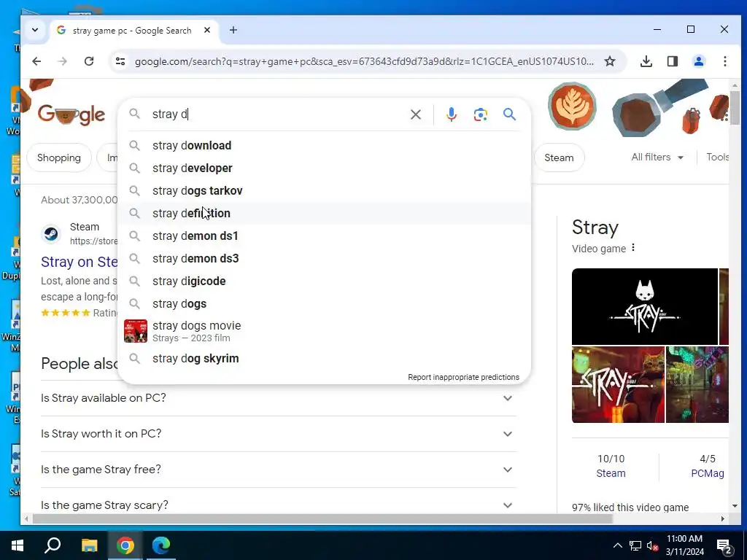Click the browser Back arrow
747x560 pixels.
coord(36,61)
